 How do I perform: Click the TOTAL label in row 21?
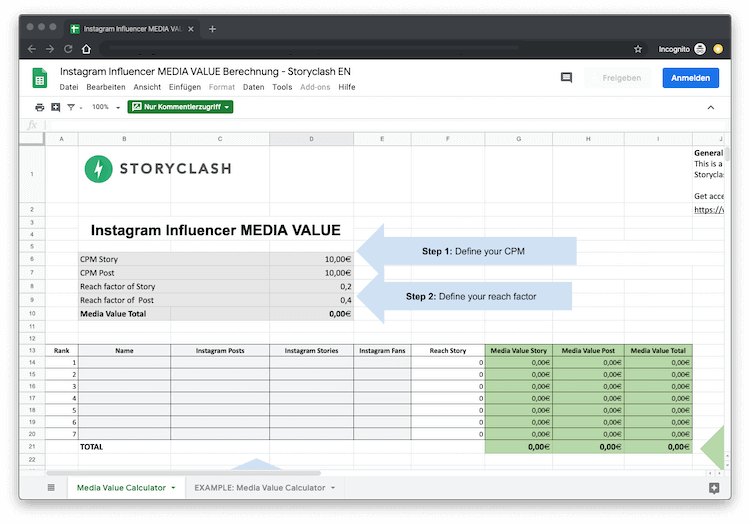pos(91,447)
